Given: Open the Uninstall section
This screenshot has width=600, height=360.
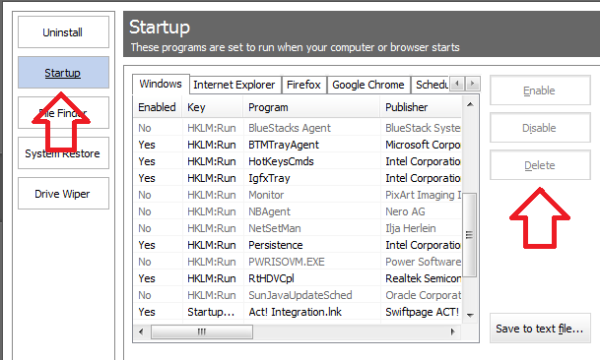Looking at the screenshot, I should click(x=63, y=32).
